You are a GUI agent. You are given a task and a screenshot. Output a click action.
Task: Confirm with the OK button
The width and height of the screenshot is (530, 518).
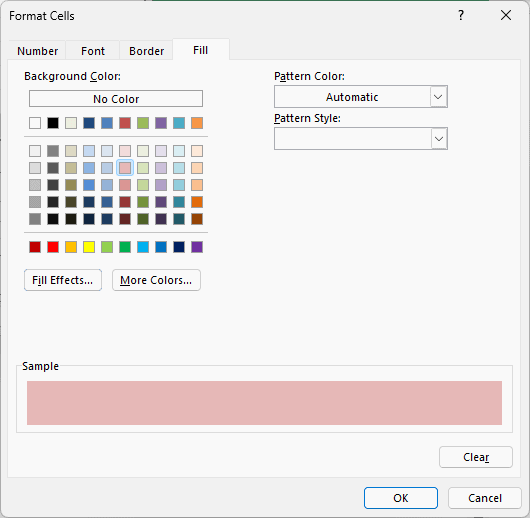[x=401, y=498]
